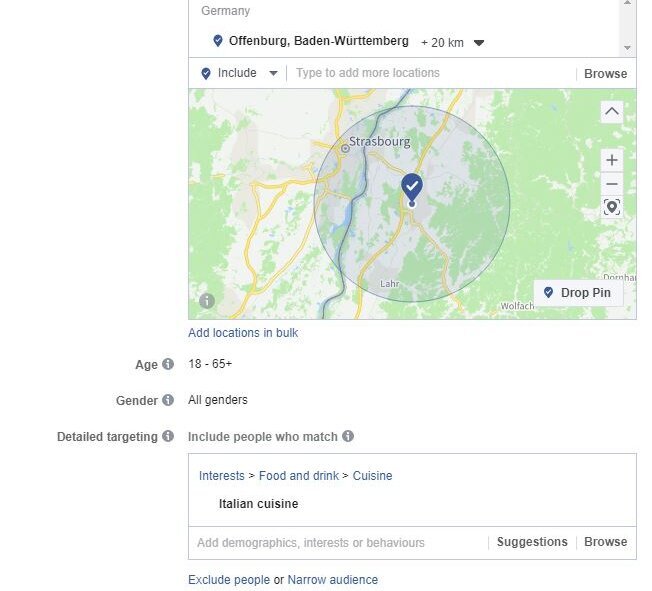Open the Add locations in bulk link
This screenshot has width=652, height=591.
pyautogui.click(x=243, y=333)
